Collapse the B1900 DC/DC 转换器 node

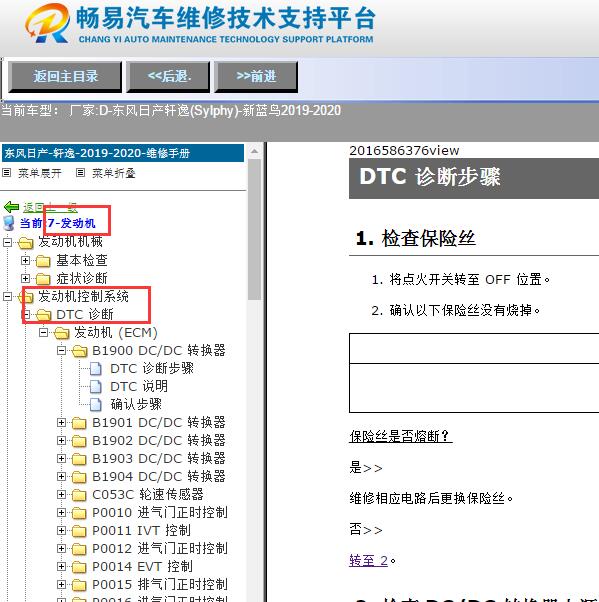(61, 351)
